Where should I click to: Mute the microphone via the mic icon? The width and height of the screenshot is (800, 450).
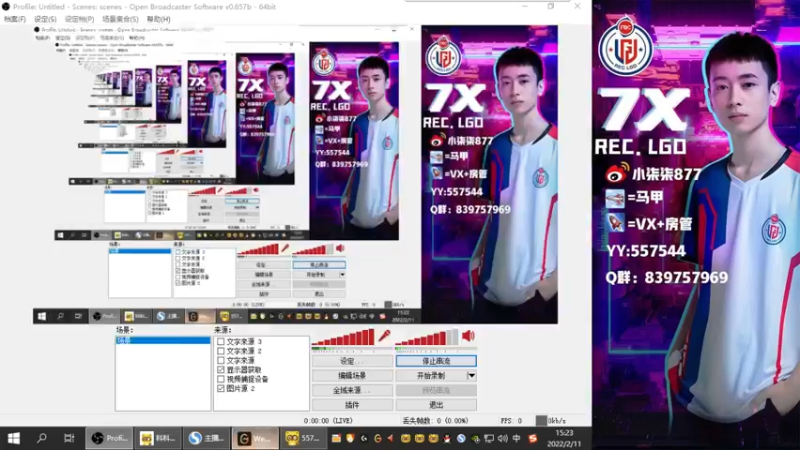[384, 336]
